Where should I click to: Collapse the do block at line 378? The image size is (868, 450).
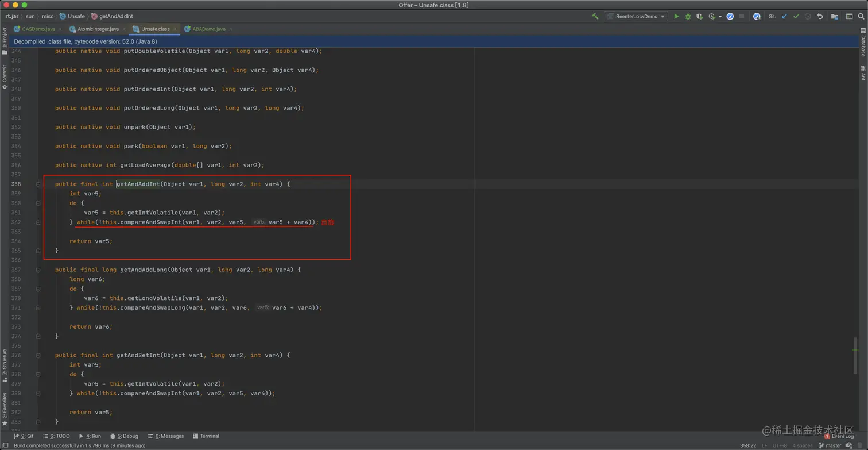coord(38,374)
